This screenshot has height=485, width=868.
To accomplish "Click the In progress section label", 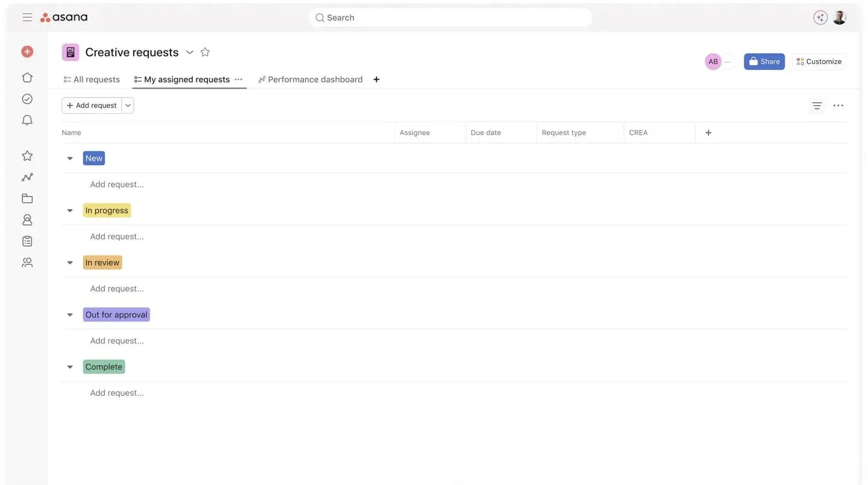I will [107, 210].
